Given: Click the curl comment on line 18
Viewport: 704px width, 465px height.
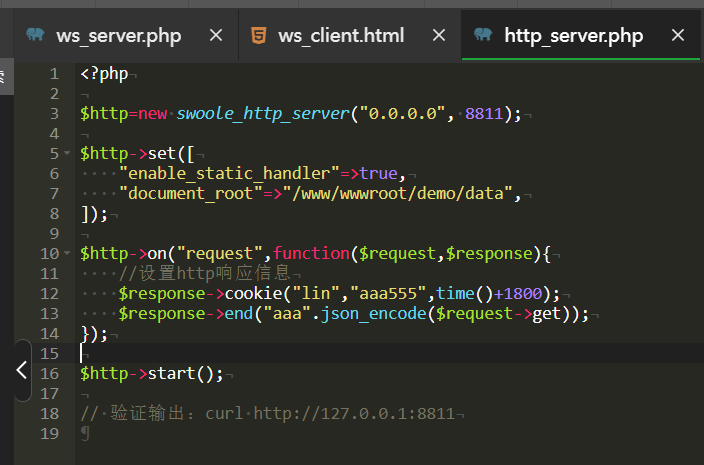Looking at the screenshot, I should [x=268, y=413].
